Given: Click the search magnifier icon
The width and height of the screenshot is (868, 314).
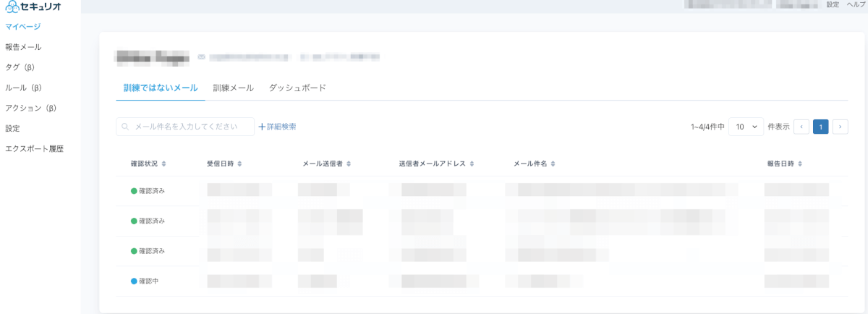Looking at the screenshot, I should pyautogui.click(x=126, y=127).
